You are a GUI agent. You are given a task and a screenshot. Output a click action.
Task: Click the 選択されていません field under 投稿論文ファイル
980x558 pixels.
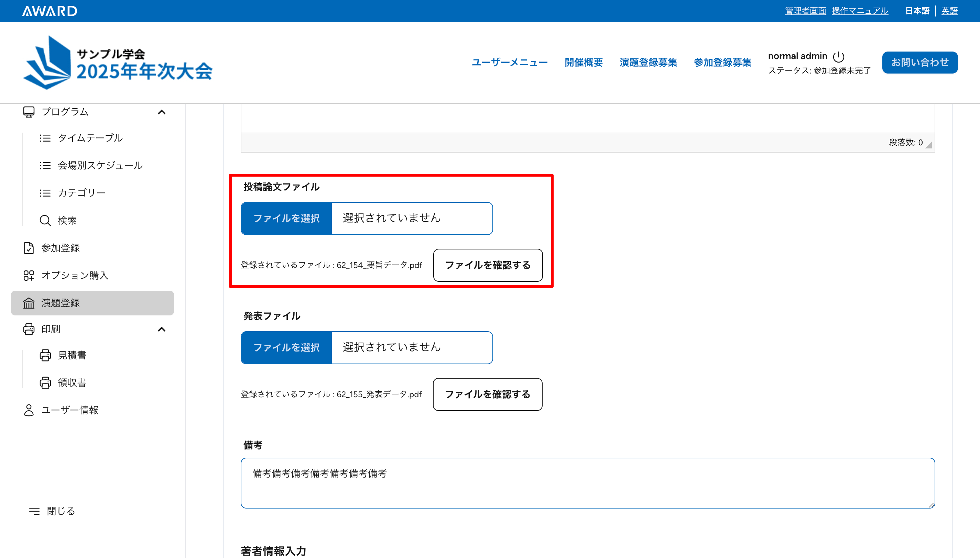click(x=412, y=219)
